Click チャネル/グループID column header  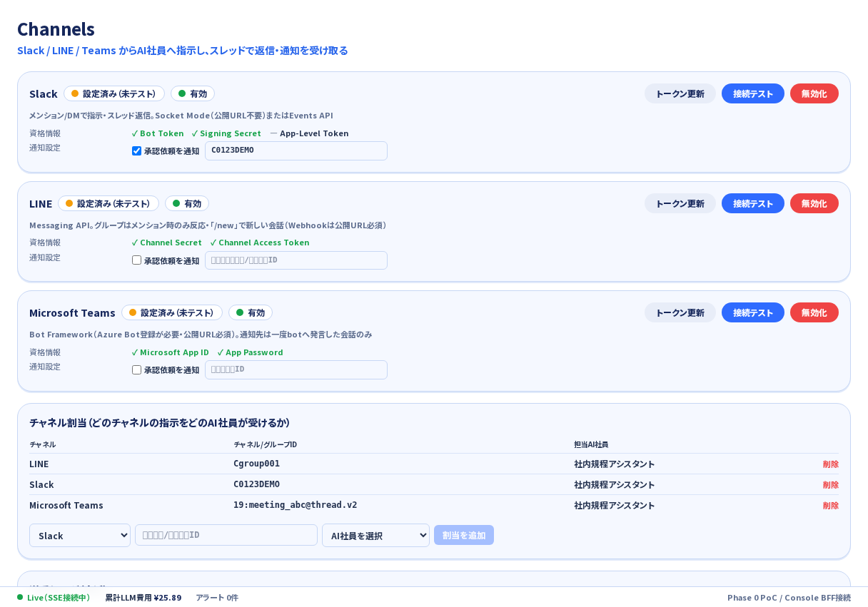tap(265, 444)
